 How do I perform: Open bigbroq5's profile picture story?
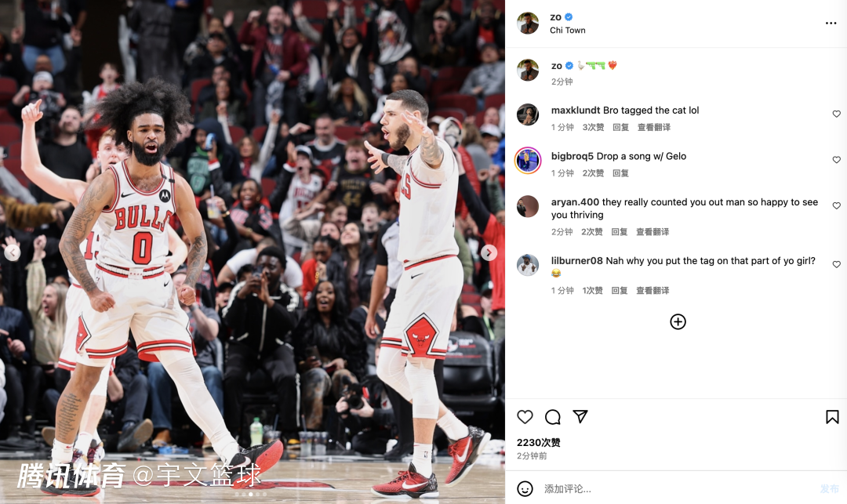[528, 160]
